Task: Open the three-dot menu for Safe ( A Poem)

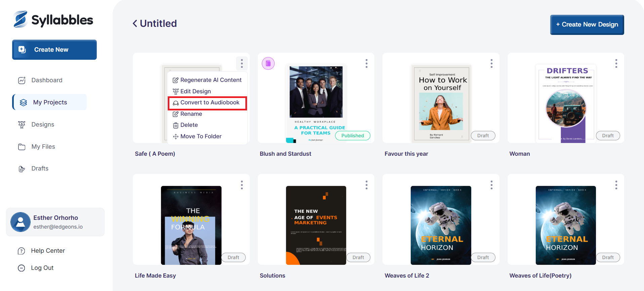Action: click(242, 63)
